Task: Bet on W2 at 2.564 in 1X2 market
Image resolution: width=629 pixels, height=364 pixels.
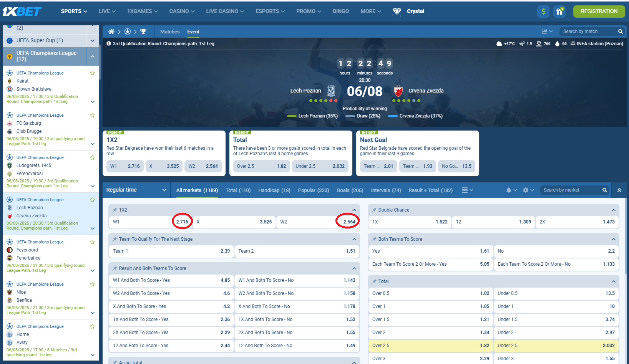Action: (x=318, y=222)
